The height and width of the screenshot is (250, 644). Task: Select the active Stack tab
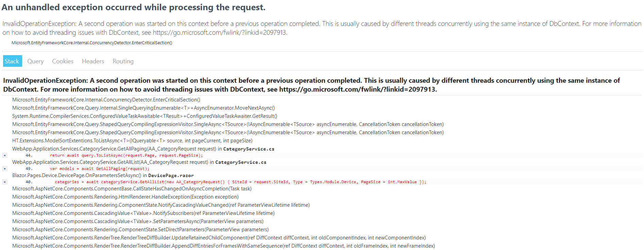(12, 61)
